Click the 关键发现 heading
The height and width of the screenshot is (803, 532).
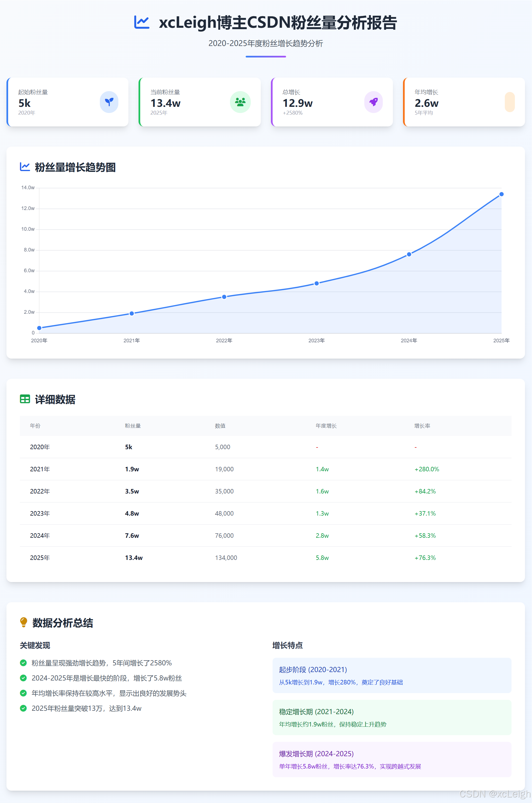click(35, 645)
